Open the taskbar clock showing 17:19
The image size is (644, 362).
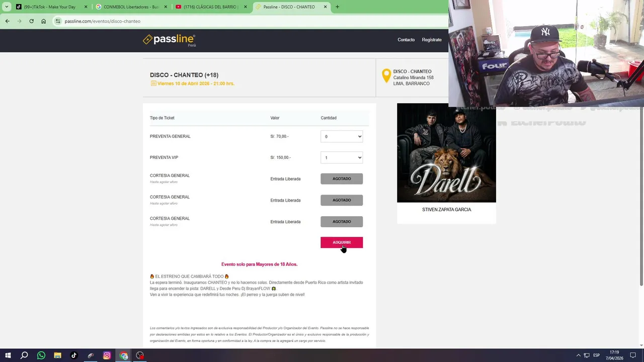(x=614, y=355)
